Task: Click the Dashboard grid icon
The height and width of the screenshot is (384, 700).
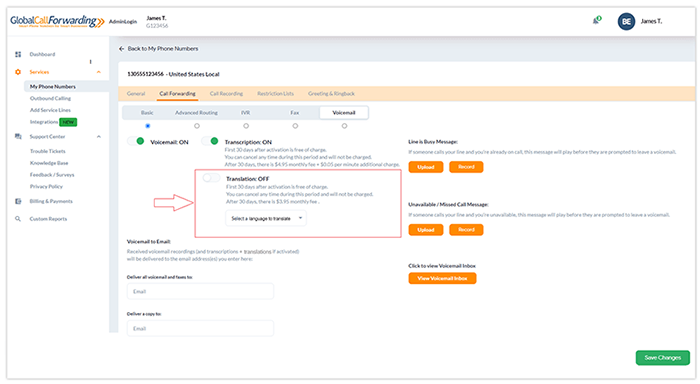Action: [18, 54]
